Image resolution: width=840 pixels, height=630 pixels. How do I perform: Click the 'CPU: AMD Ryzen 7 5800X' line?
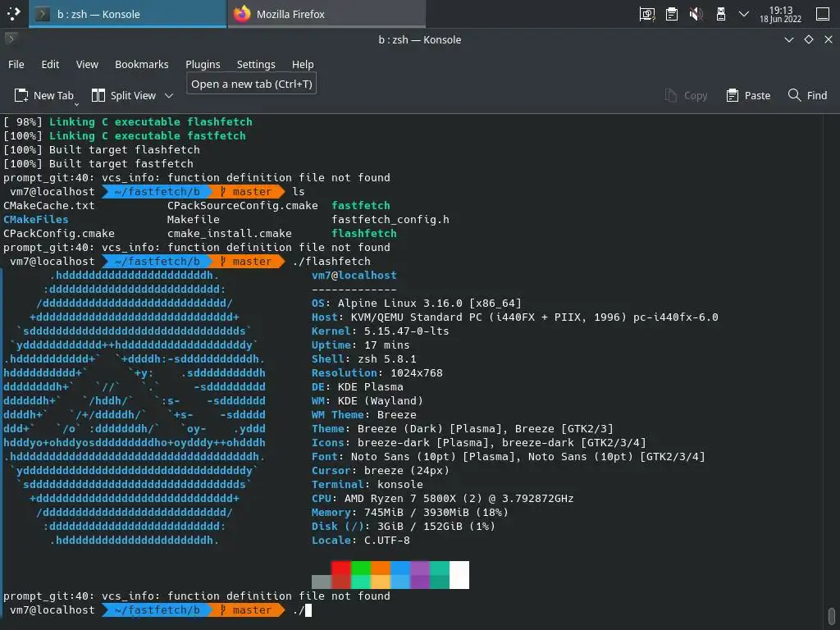[442, 498]
